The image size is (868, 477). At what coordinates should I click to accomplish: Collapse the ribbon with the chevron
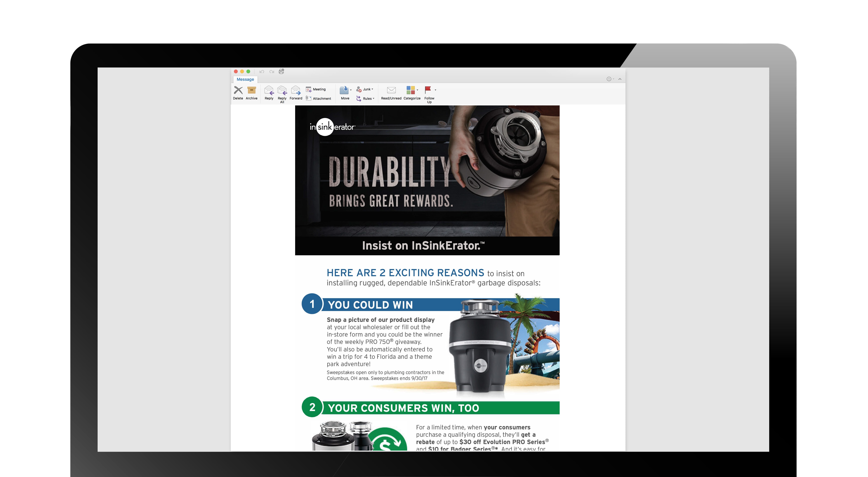click(620, 79)
